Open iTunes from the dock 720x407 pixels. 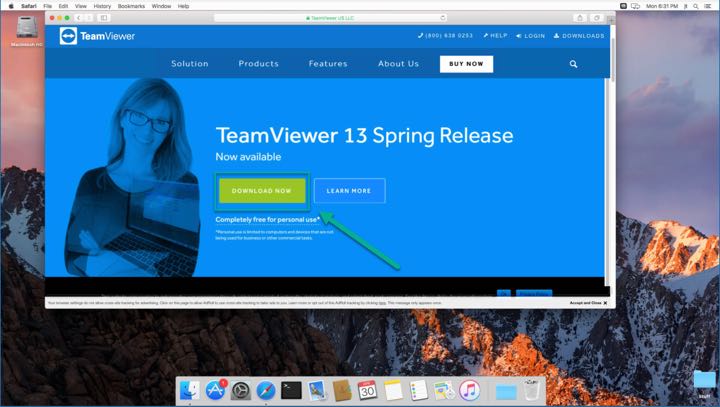tap(469, 390)
